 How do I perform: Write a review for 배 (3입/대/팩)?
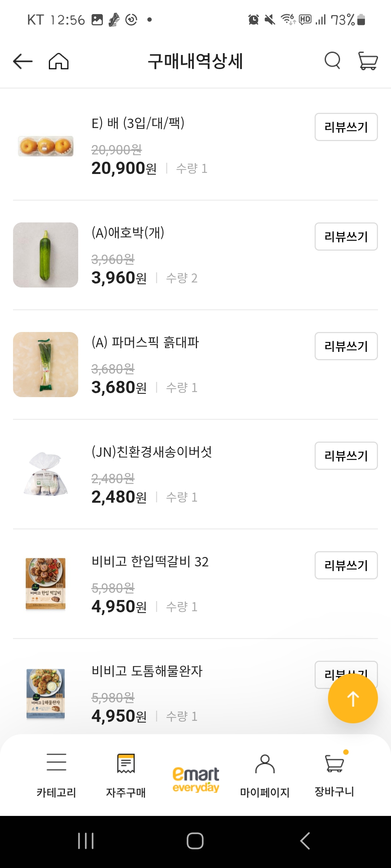pyautogui.click(x=346, y=127)
